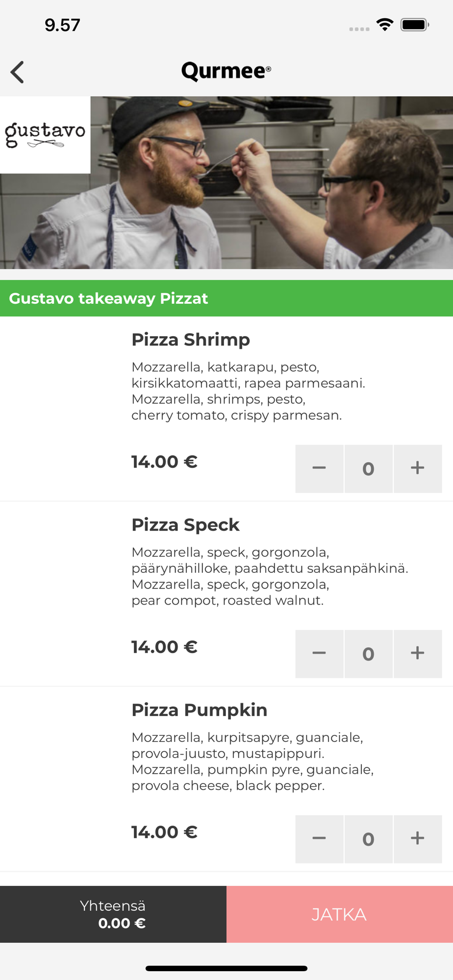Tap the Qurmee logo title
Screen dimensions: 453x980
226,71
